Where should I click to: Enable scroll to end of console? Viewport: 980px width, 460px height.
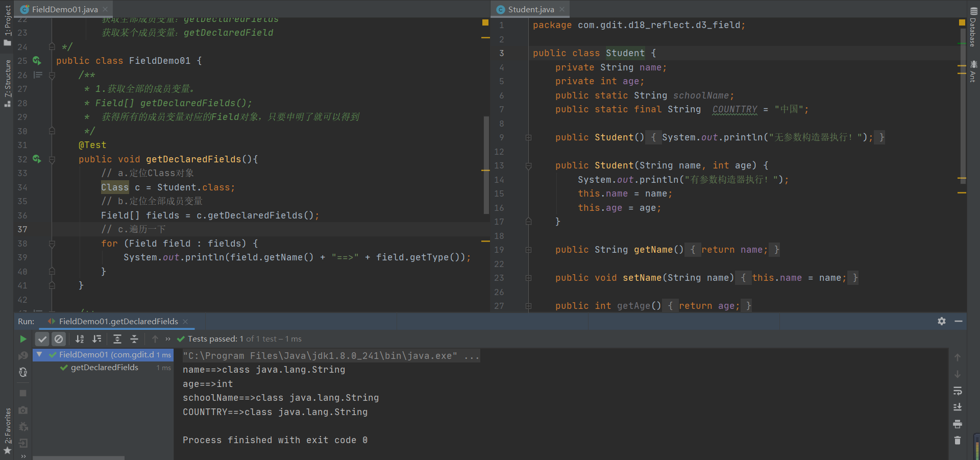point(958,407)
